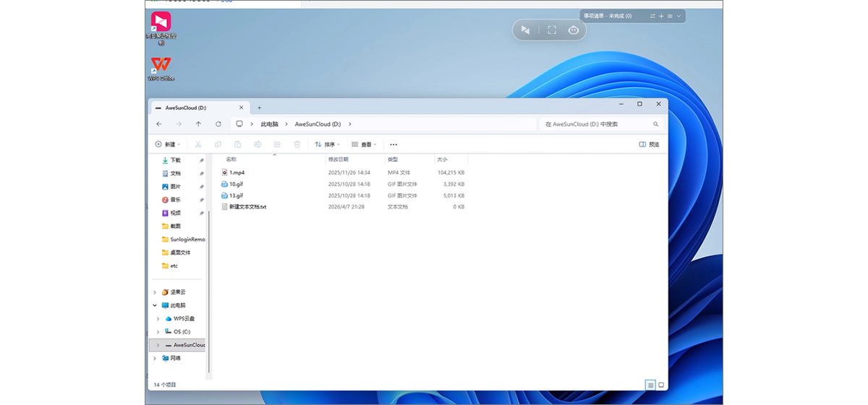This screenshot has height=405, width=868.
Task: Click the share icon in toolbar
Action: [277, 145]
